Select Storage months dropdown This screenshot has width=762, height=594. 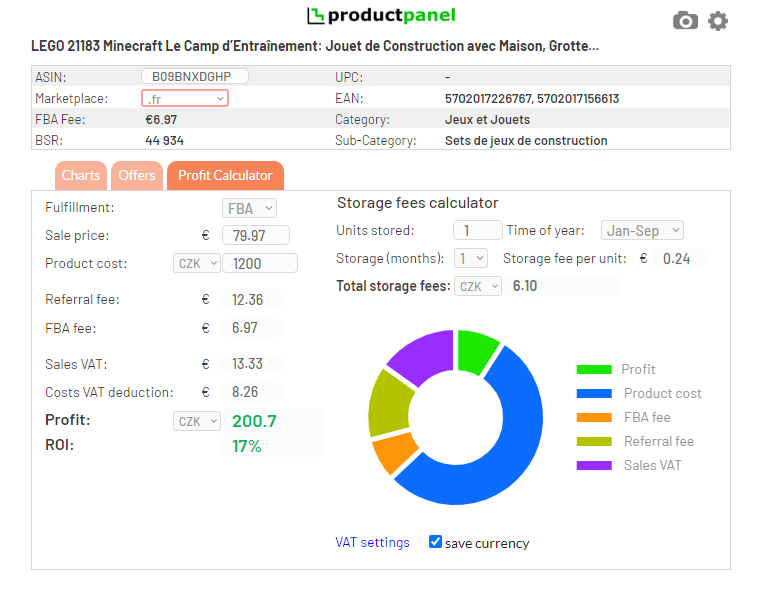click(470, 258)
